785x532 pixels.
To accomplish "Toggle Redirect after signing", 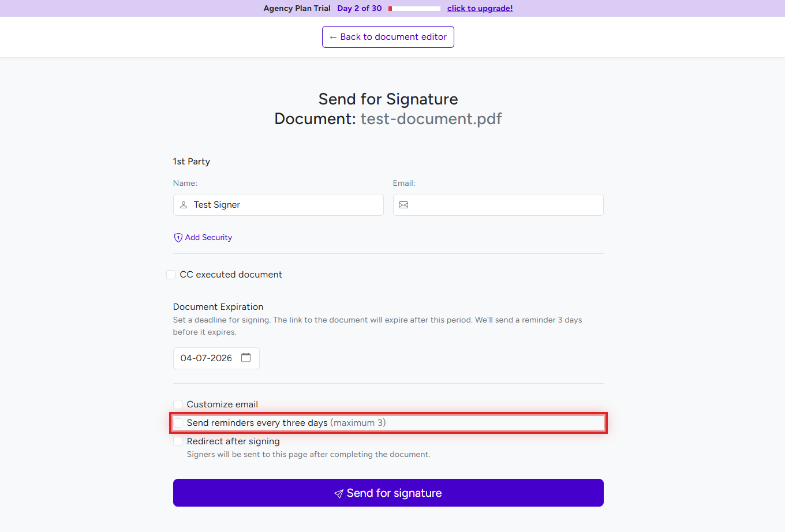I will click(178, 441).
